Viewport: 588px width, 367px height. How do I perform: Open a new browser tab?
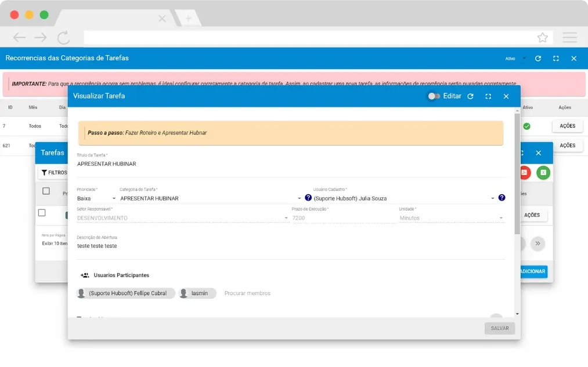(x=188, y=18)
